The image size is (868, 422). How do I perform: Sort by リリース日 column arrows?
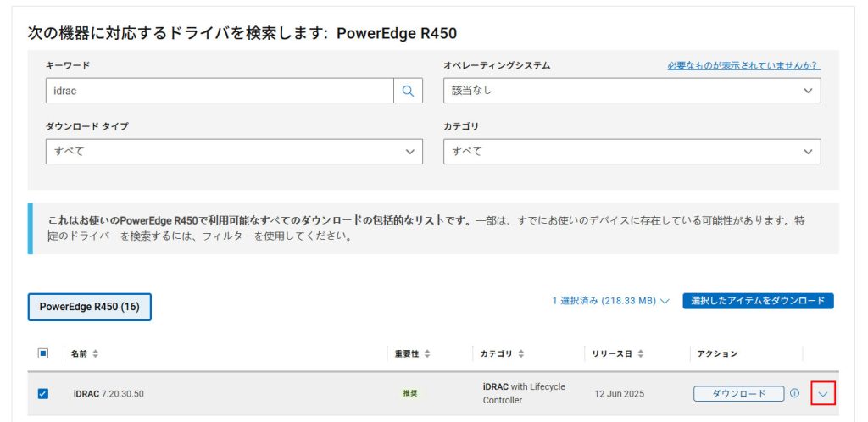pyautogui.click(x=641, y=353)
